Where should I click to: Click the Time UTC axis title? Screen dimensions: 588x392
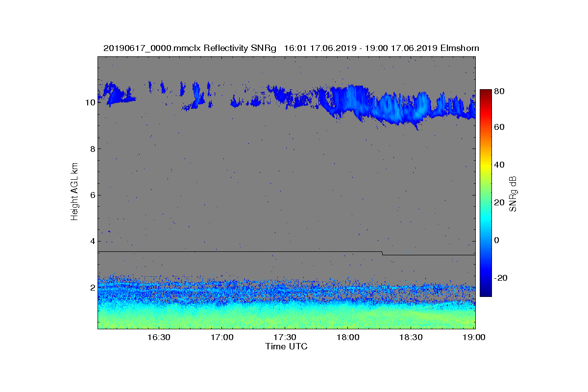click(287, 346)
